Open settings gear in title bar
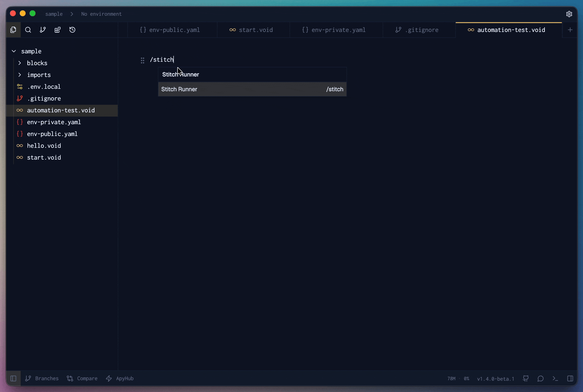This screenshot has height=392, width=583. click(569, 14)
